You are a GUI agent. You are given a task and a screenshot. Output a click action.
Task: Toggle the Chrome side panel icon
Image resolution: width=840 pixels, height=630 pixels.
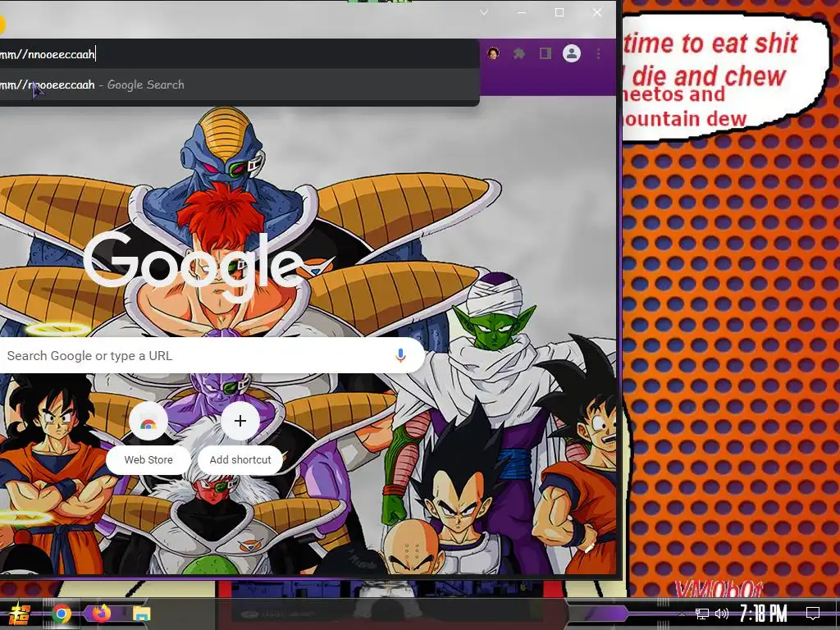pos(545,53)
